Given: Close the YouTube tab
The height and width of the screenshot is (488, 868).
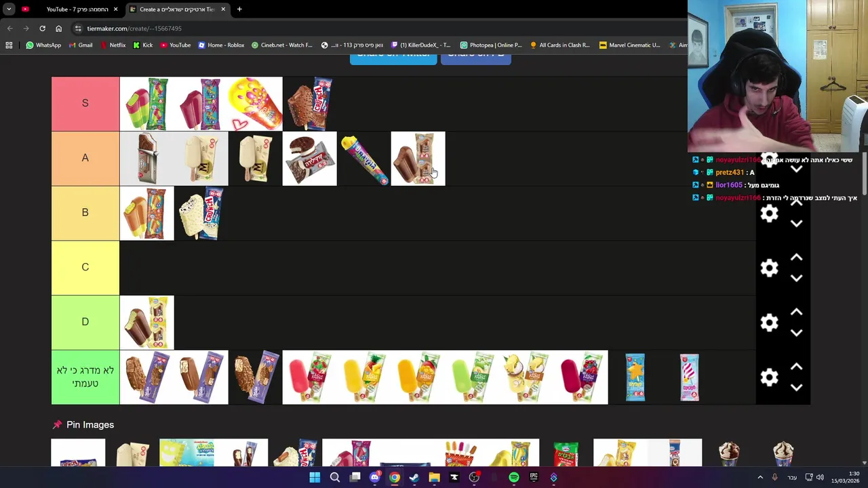Looking at the screenshot, I should [x=115, y=9].
